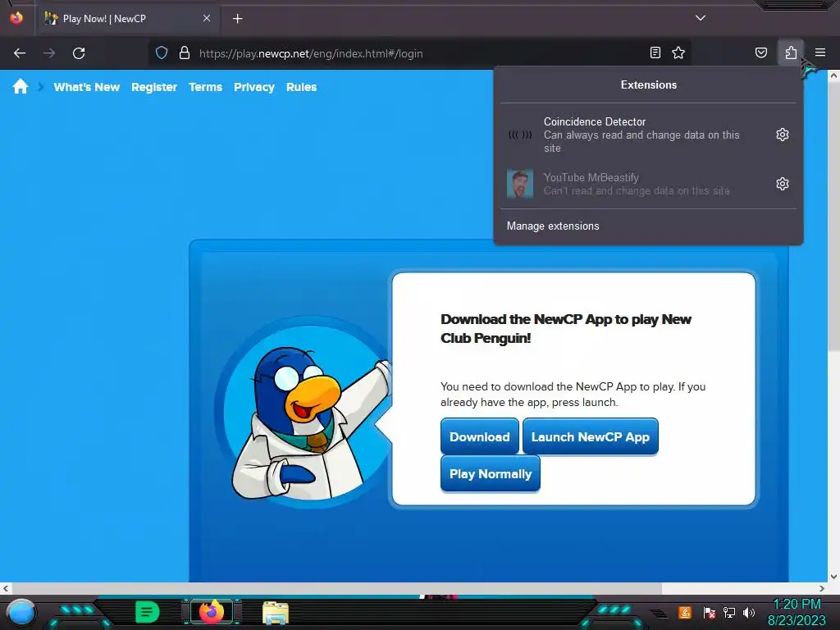Viewport: 840px width, 630px height.
Task: Open the Terms link
Action: click(x=205, y=87)
